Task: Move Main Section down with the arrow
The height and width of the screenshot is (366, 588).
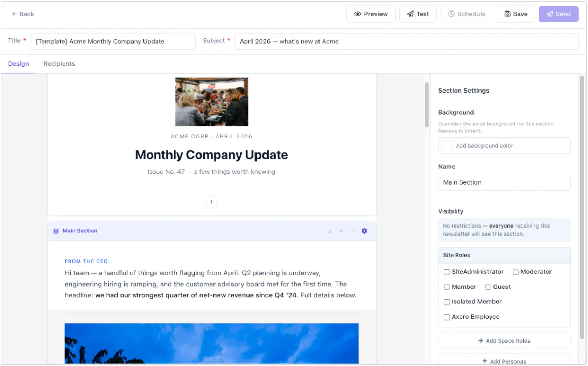Action: coord(341,231)
